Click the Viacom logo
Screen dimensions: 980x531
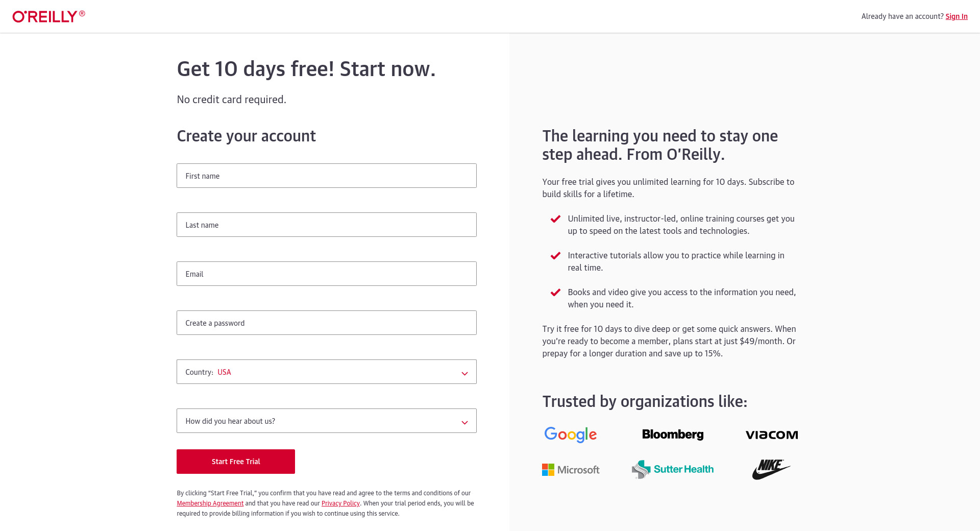tap(771, 435)
